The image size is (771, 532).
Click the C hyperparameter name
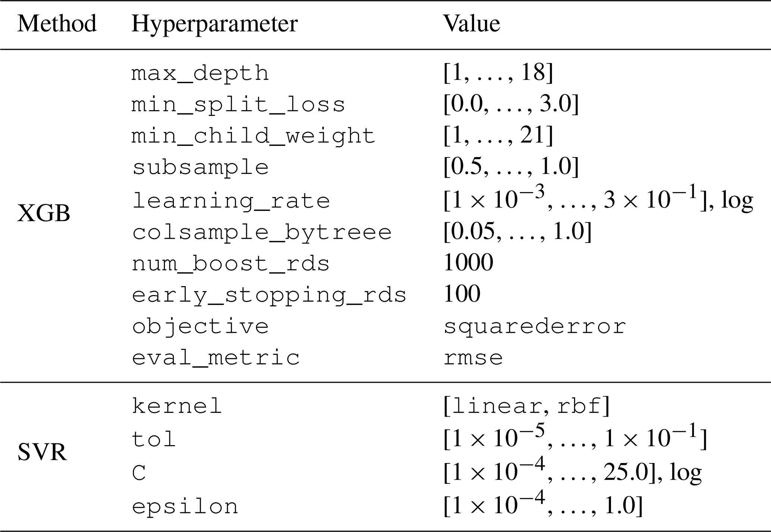coord(139,473)
